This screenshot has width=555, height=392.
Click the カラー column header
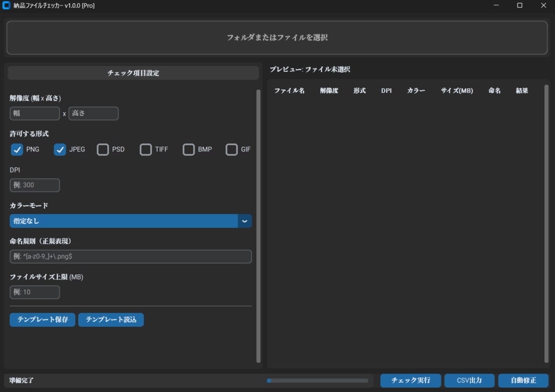[x=416, y=91]
